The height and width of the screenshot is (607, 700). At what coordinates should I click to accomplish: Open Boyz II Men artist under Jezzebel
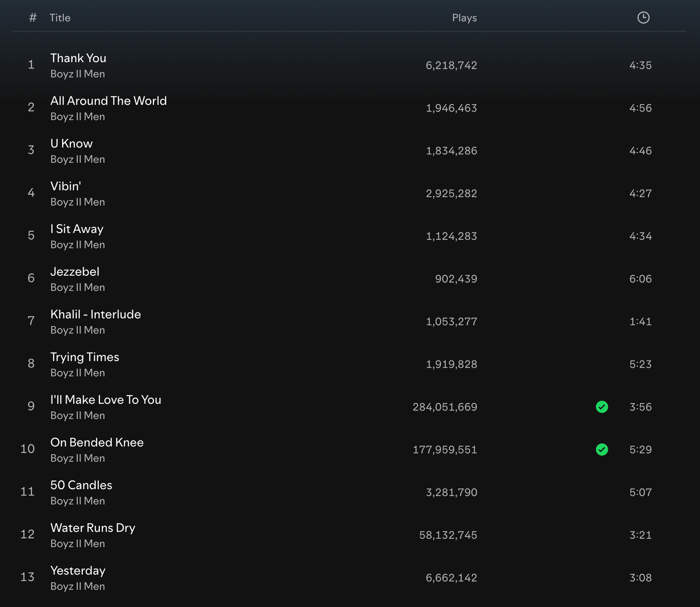pyautogui.click(x=77, y=287)
